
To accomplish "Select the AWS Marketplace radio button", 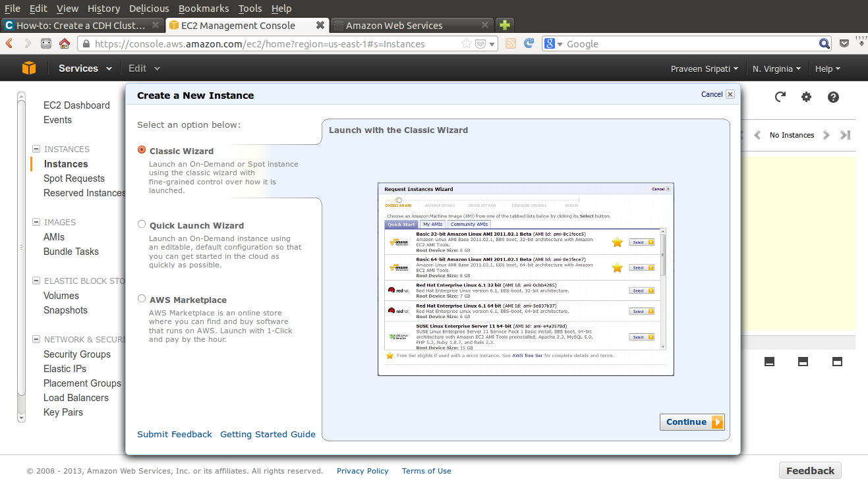I will click(x=142, y=298).
